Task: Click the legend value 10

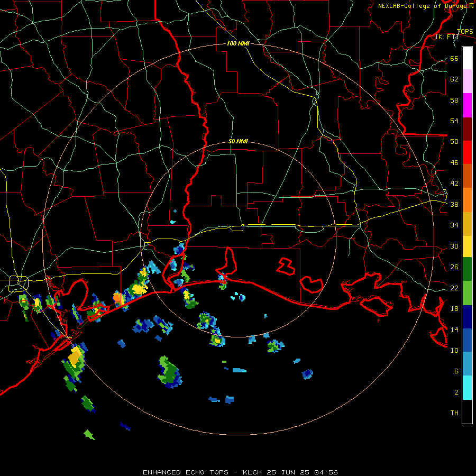Action: click(x=454, y=351)
